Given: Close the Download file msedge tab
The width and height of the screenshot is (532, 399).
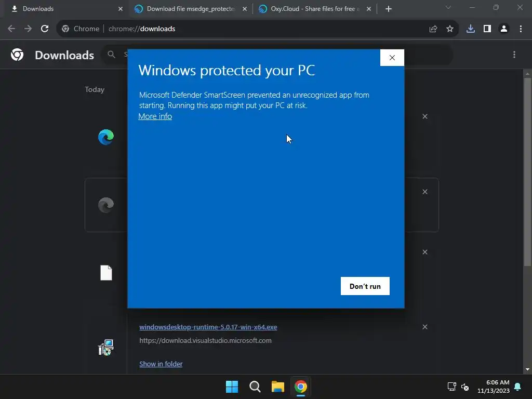Looking at the screenshot, I should [x=245, y=9].
